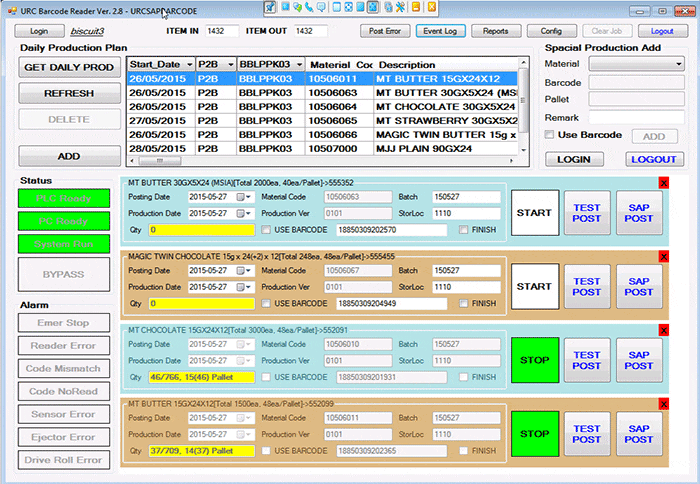Click the horizontal scrollbar thumb of the production table
This screenshot has height=484, width=700.
pos(160,160)
